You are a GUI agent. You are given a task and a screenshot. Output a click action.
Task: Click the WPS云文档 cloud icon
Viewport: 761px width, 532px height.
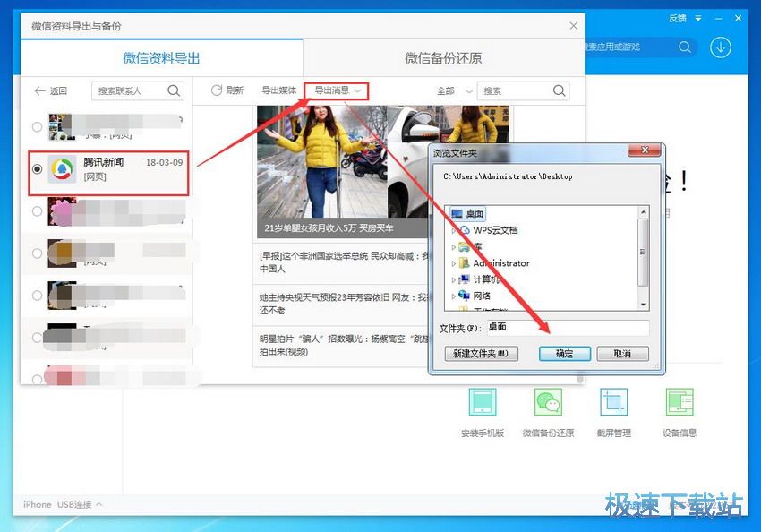pos(465,230)
